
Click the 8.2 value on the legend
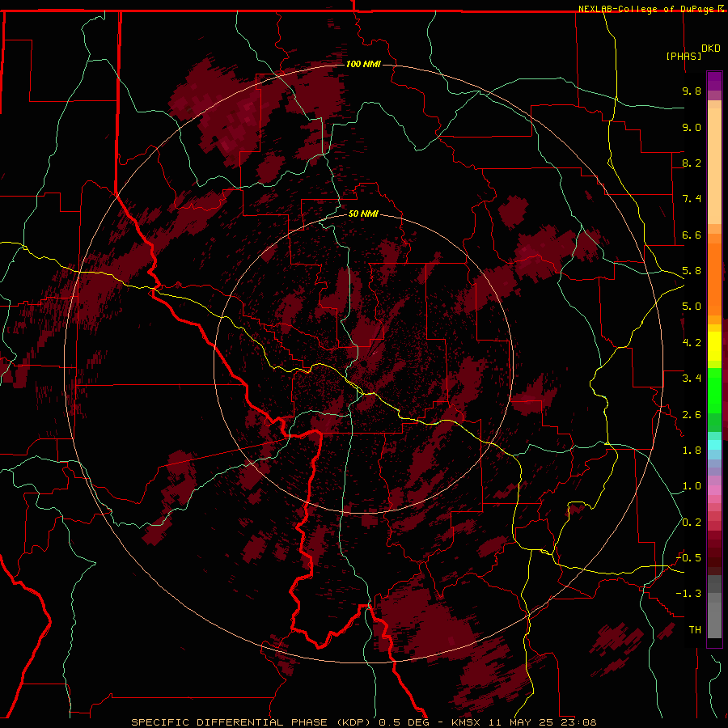[x=692, y=163]
